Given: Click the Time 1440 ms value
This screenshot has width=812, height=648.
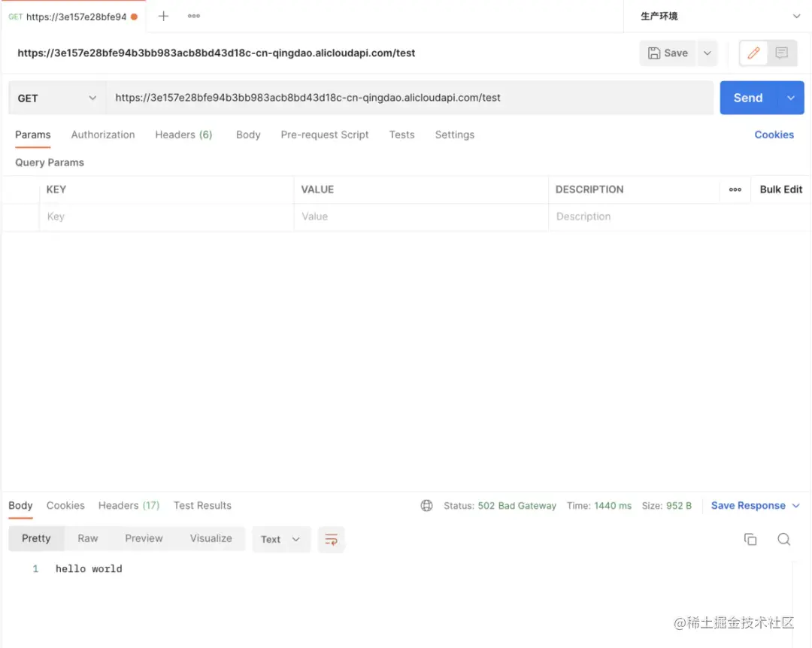Looking at the screenshot, I should 613,506.
